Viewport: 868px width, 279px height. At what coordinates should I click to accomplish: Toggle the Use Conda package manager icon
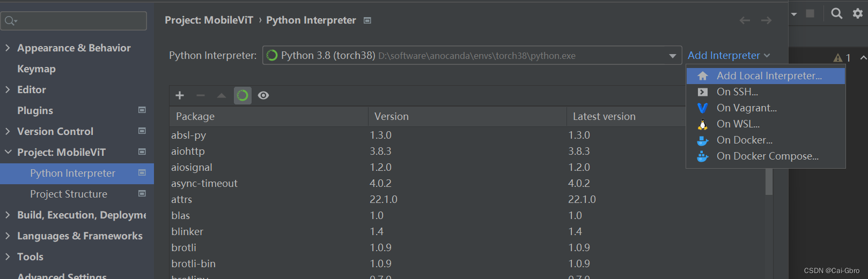coord(242,95)
